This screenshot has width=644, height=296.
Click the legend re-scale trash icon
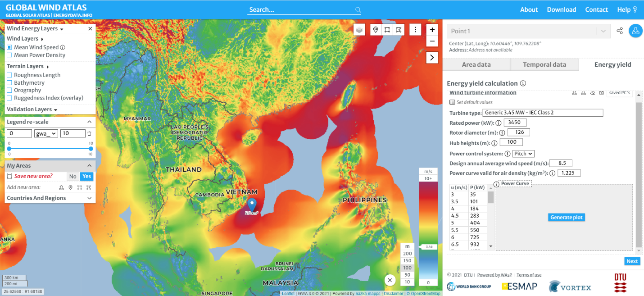pyautogui.click(x=90, y=133)
